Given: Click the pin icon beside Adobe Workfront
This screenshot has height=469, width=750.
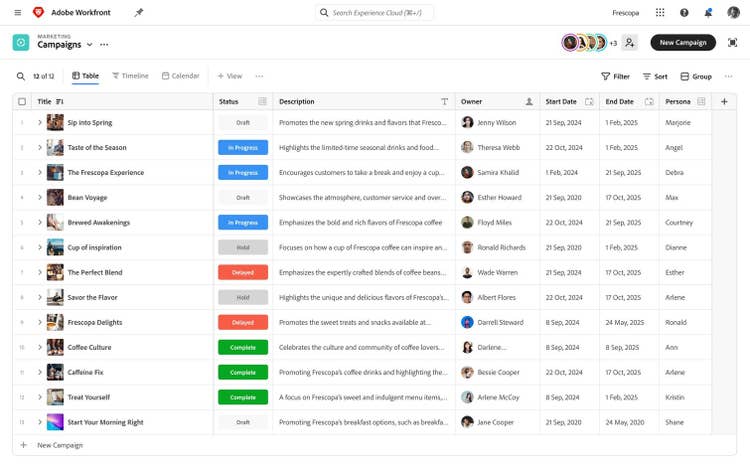Looking at the screenshot, I should pos(139,13).
